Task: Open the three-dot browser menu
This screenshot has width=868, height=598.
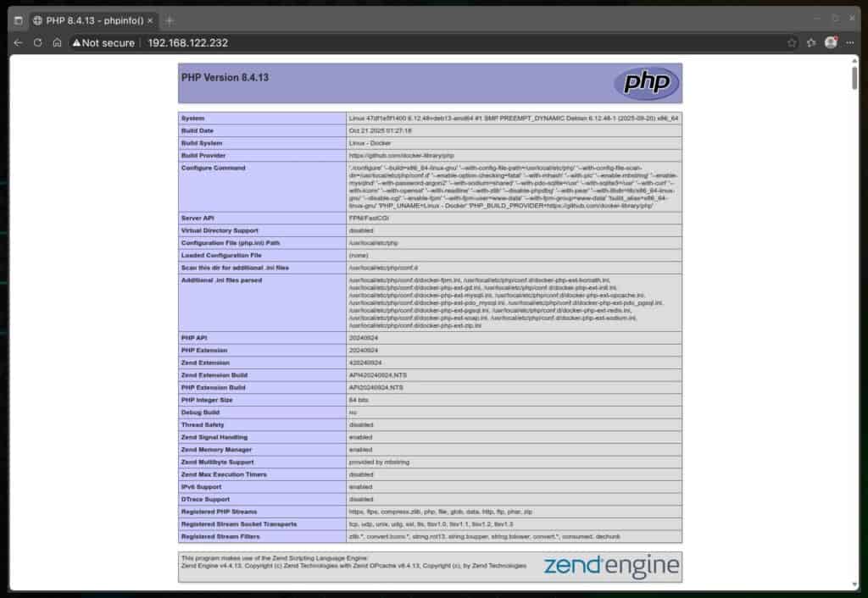Action: click(x=850, y=42)
